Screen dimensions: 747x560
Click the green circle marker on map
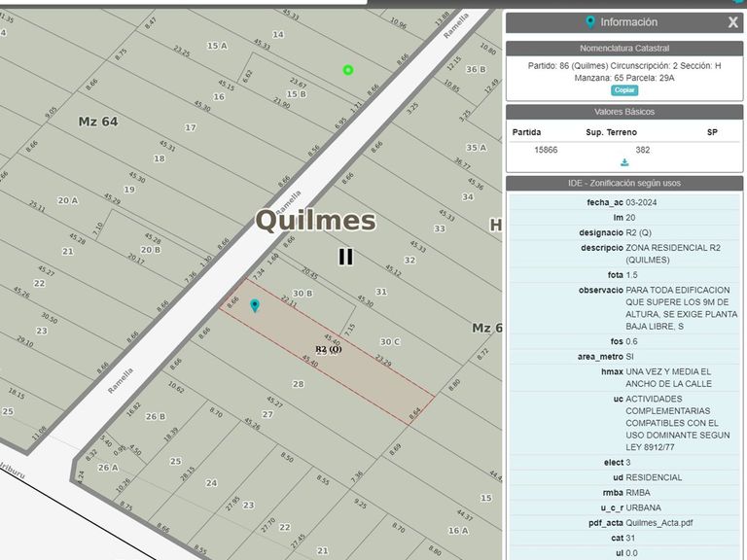[348, 70]
